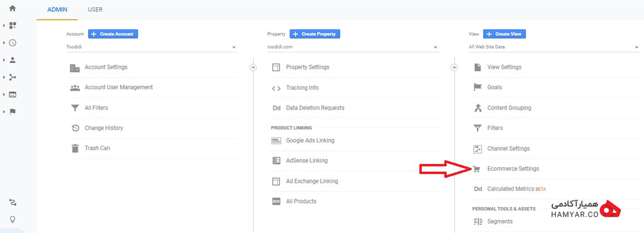Viewport: 644px width, 233px height.
Task: Click the Tracking Info code brackets icon
Action: coord(276,88)
